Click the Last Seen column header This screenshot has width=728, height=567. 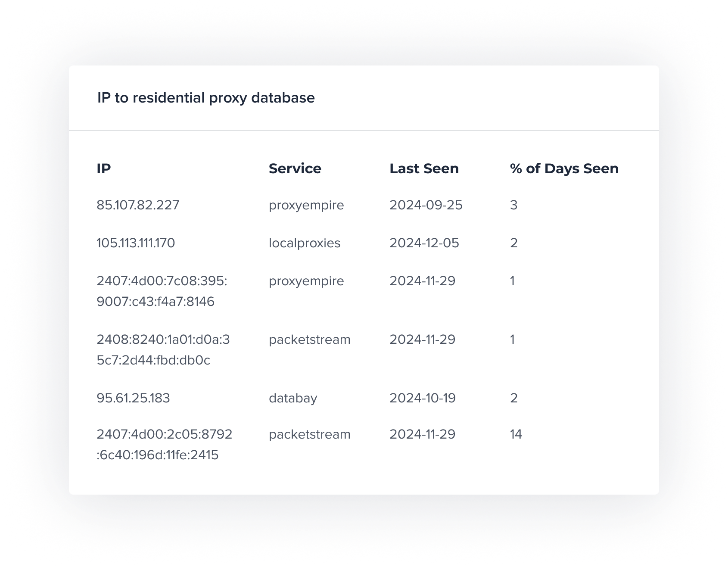[424, 168]
